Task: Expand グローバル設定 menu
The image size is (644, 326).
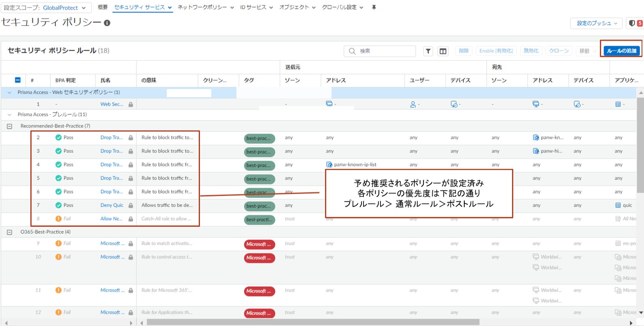Action: tap(342, 7)
